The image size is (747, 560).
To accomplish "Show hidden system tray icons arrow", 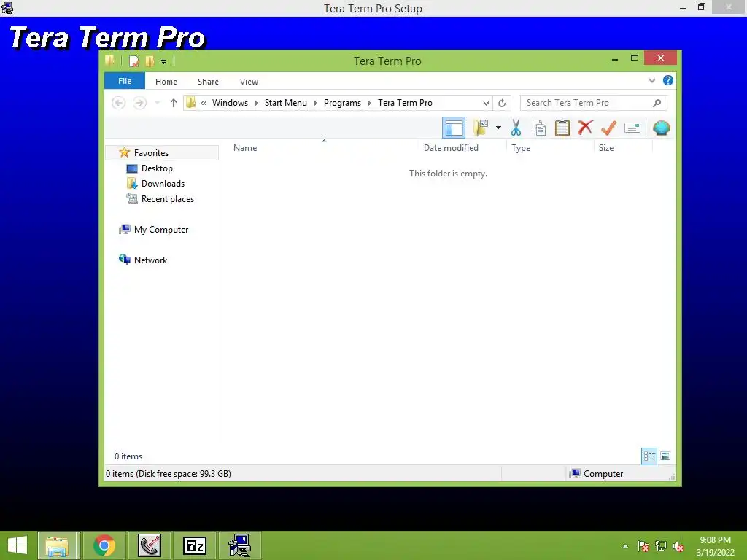I will pos(625,546).
